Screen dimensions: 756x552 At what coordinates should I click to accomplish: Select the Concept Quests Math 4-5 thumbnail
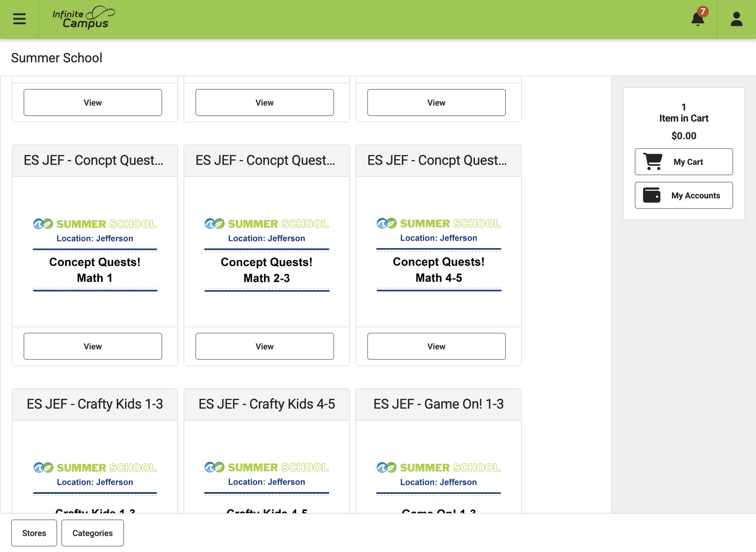(x=439, y=254)
